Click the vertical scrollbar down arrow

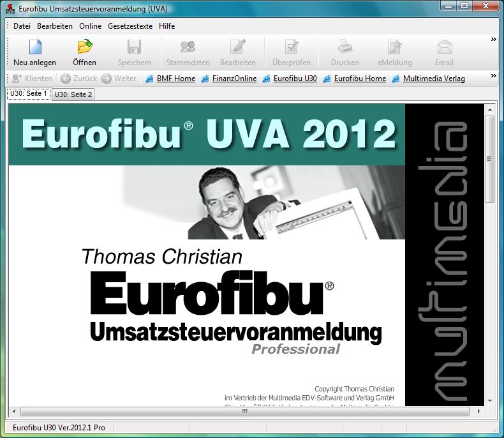tap(490, 401)
